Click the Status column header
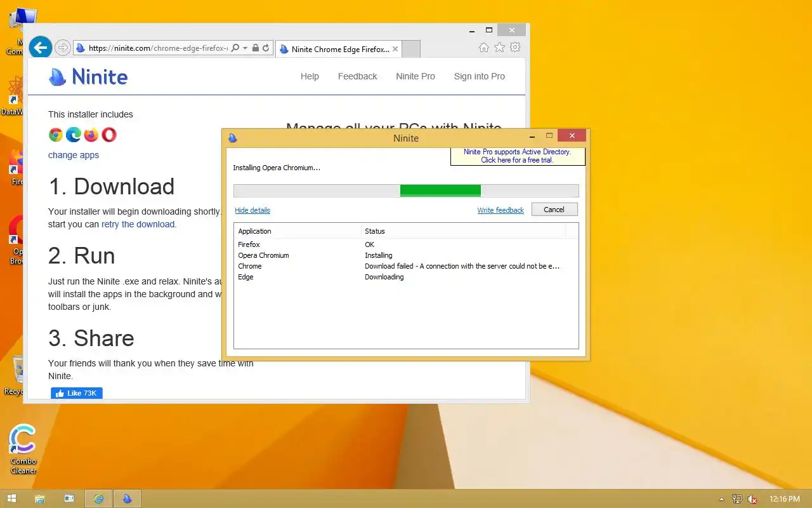 coord(463,231)
